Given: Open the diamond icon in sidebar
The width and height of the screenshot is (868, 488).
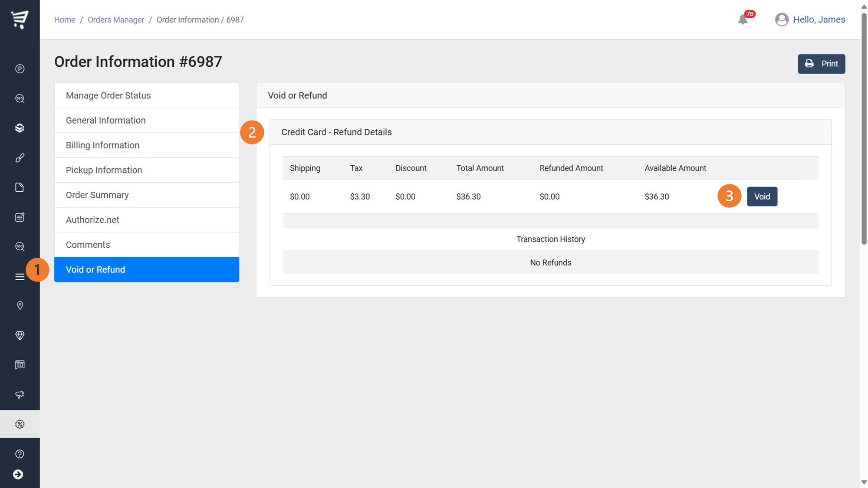Looking at the screenshot, I should (20, 335).
